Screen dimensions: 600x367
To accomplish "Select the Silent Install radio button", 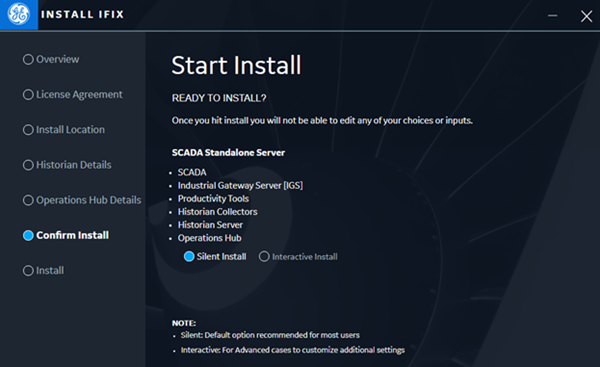I will pyautogui.click(x=189, y=256).
